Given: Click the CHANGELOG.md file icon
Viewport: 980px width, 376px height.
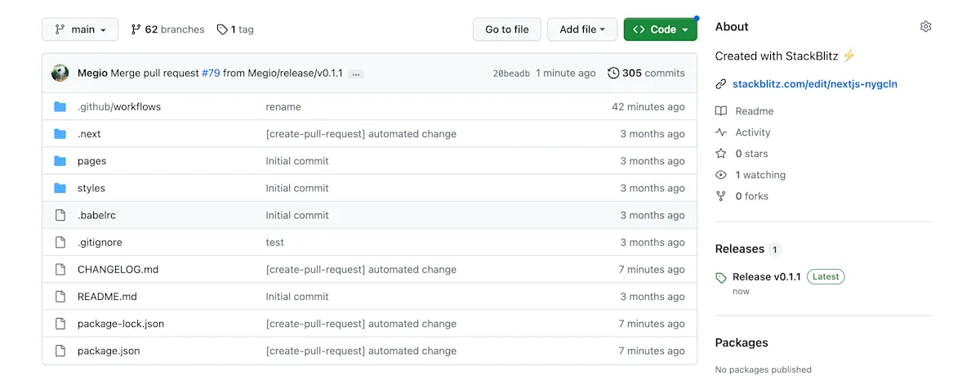Looking at the screenshot, I should (60, 269).
